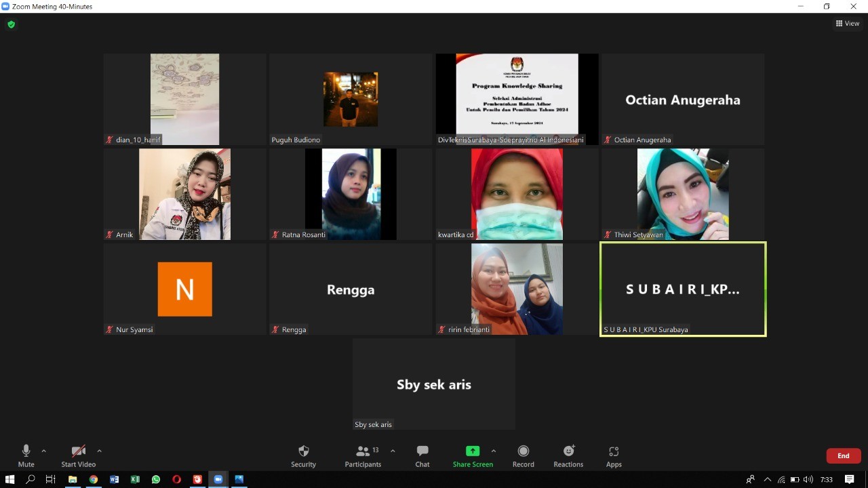868x488 pixels.
Task: Expand video options arrow beside Start Video
Action: tap(99, 451)
